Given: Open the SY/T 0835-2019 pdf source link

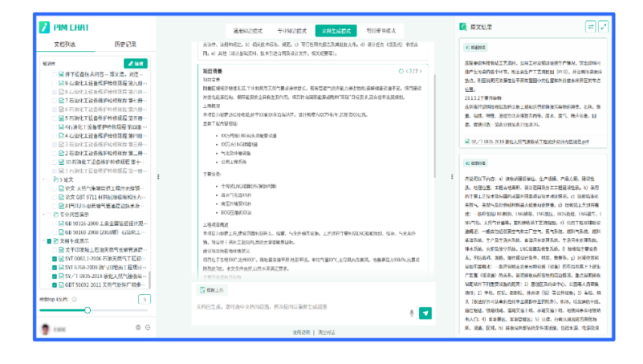Looking at the screenshot, I should (530, 141).
